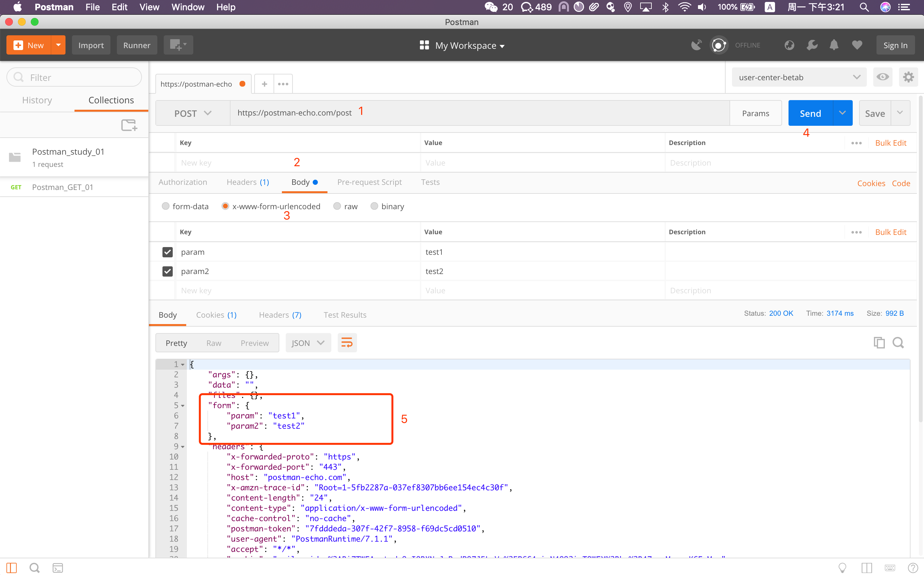Image resolution: width=924 pixels, height=575 pixels.
Task: Open params table three dots options
Action: (x=856, y=143)
